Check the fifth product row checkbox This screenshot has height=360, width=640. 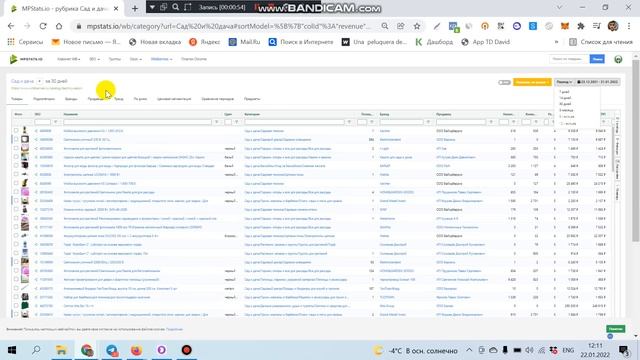click(16, 166)
